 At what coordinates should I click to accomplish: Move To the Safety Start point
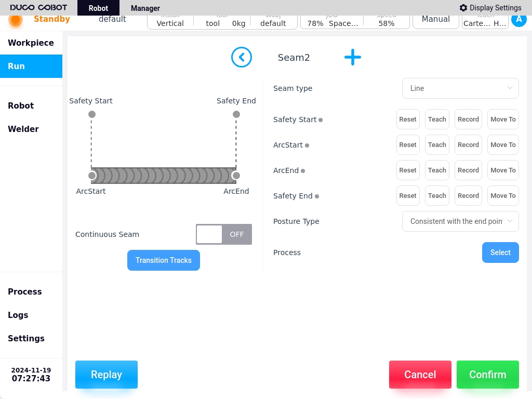(503, 119)
